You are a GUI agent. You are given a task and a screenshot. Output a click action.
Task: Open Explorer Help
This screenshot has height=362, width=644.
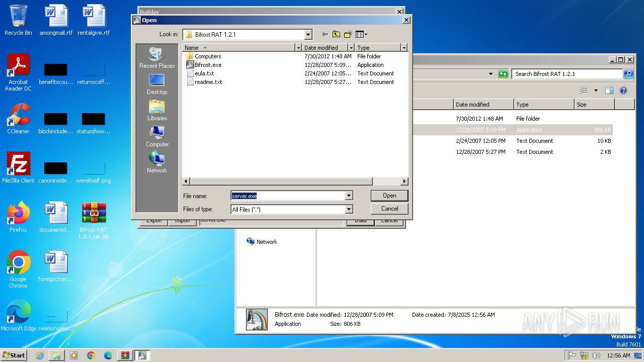[623, 90]
